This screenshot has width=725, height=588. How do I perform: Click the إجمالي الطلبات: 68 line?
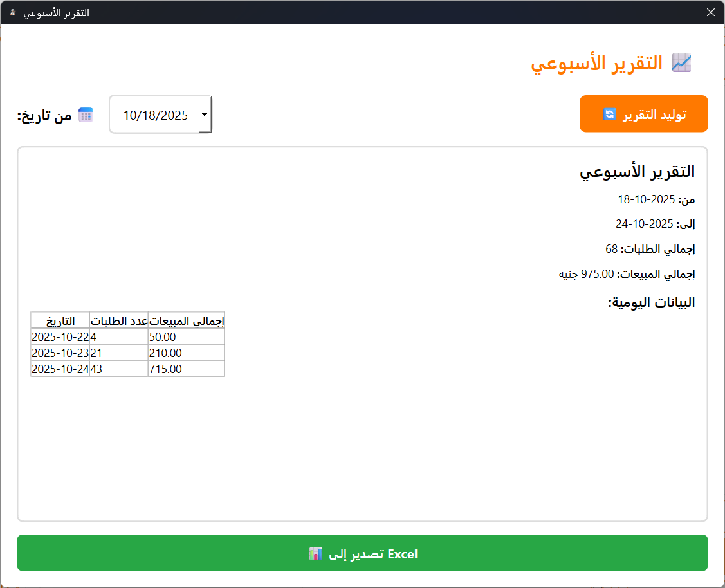click(650, 249)
